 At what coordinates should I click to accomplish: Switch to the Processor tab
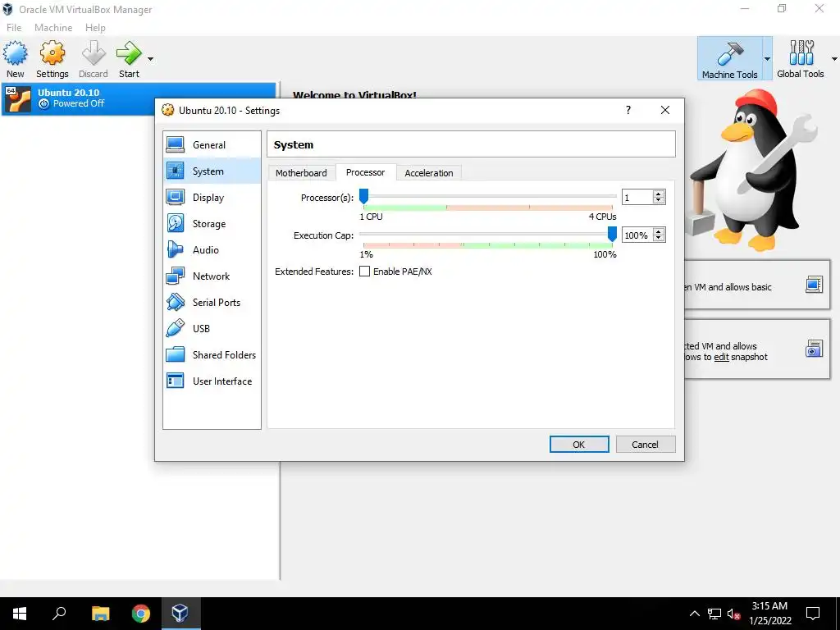(x=365, y=172)
